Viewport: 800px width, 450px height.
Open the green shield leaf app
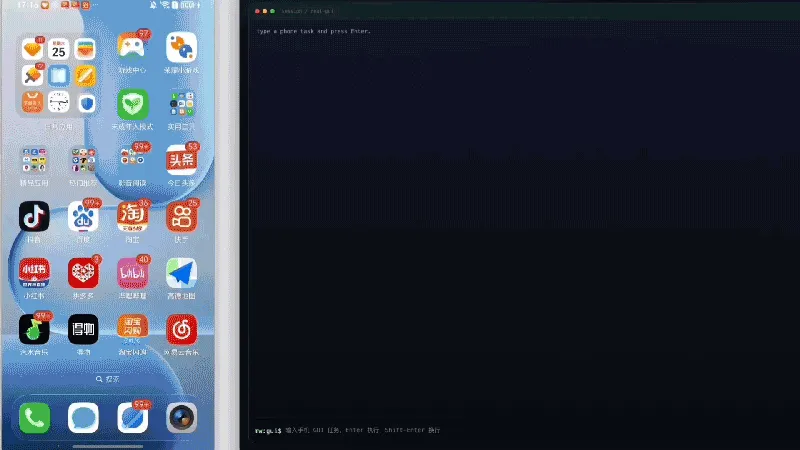point(132,104)
